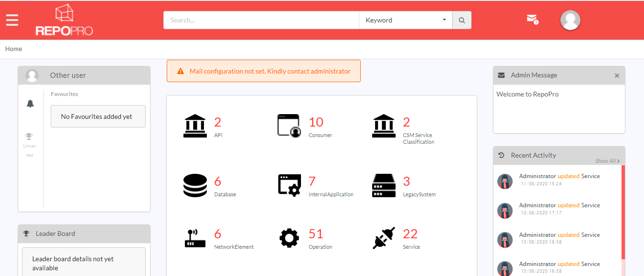Open the Service plug icon
Screen dimensions: 644x276
pyautogui.click(x=384, y=238)
